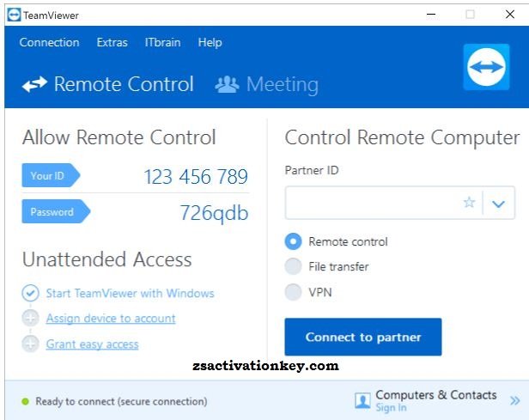Click the Computers & Contacts label
529x420 pixels.
coord(436,395)
